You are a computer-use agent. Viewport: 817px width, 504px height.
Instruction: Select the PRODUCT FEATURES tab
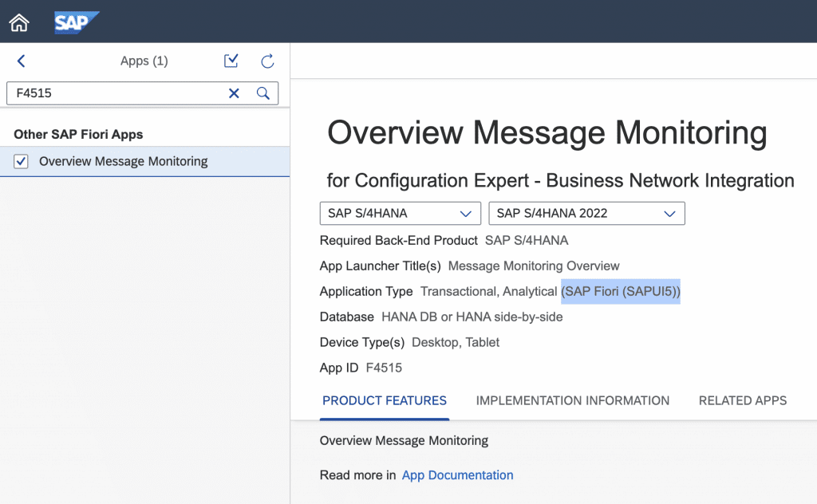(384, 400)
